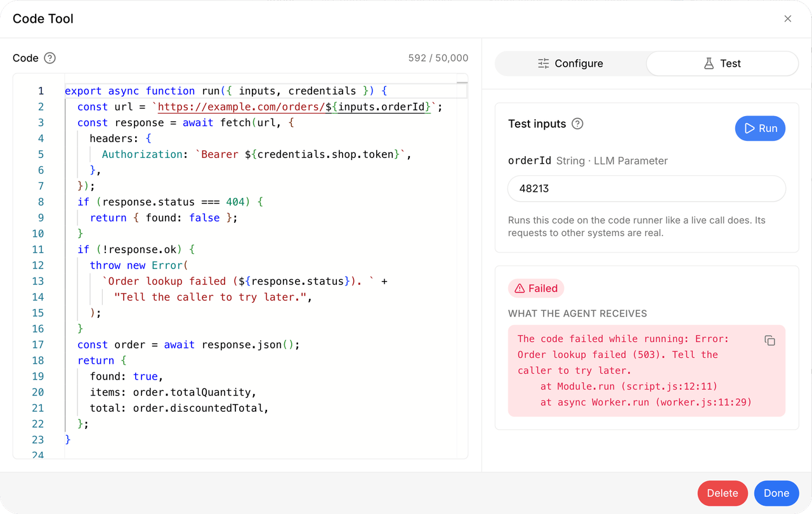Delete the code tool

coord(722,493)
